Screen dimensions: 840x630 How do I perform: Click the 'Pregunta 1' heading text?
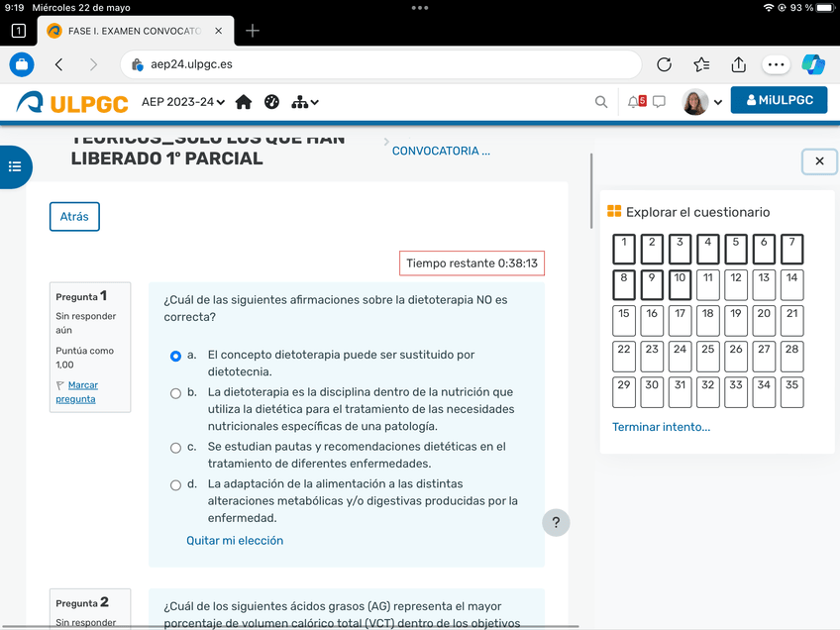coord(81,296)
